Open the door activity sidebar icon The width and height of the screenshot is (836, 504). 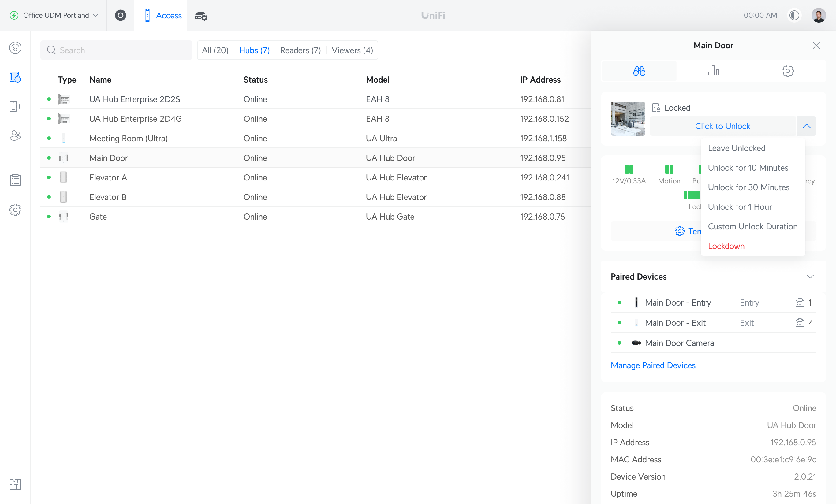pos(15,106)
